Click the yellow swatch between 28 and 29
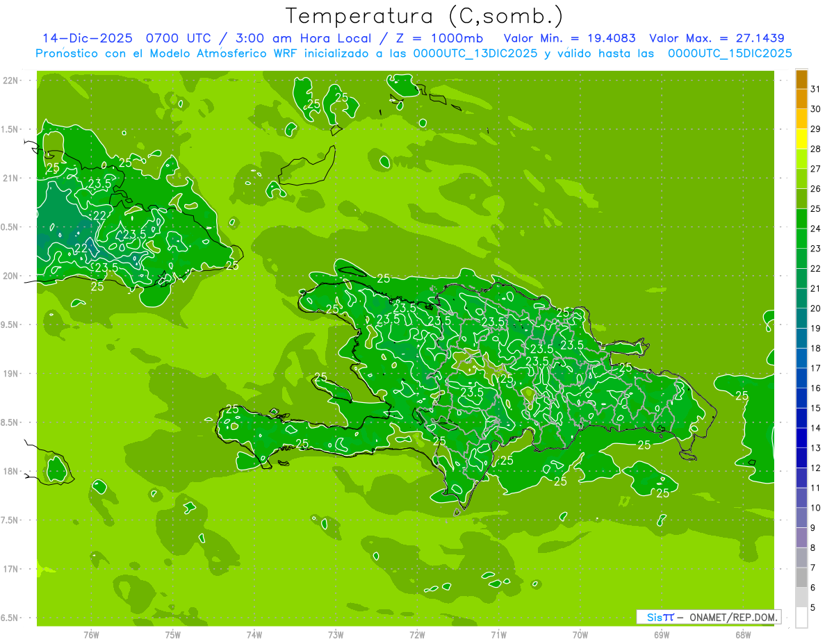The width and height of the screenshot is (834, 644). pyautogui.click(x=801, y=140)
